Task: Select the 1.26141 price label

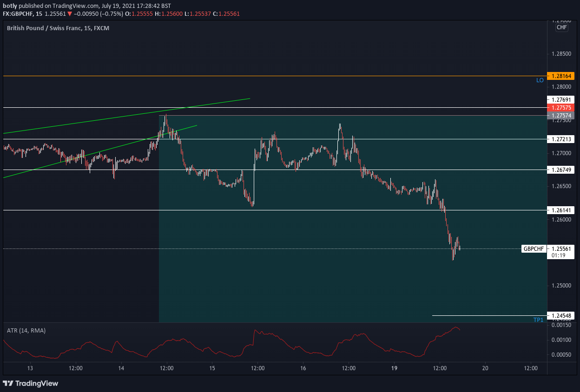Action: pyautogui.click(x=561, y=210)
